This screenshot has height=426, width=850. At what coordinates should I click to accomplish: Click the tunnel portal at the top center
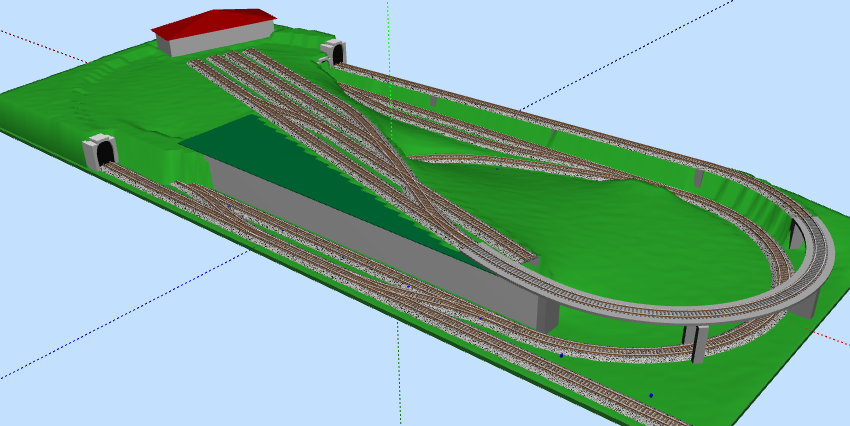[334, 52]
